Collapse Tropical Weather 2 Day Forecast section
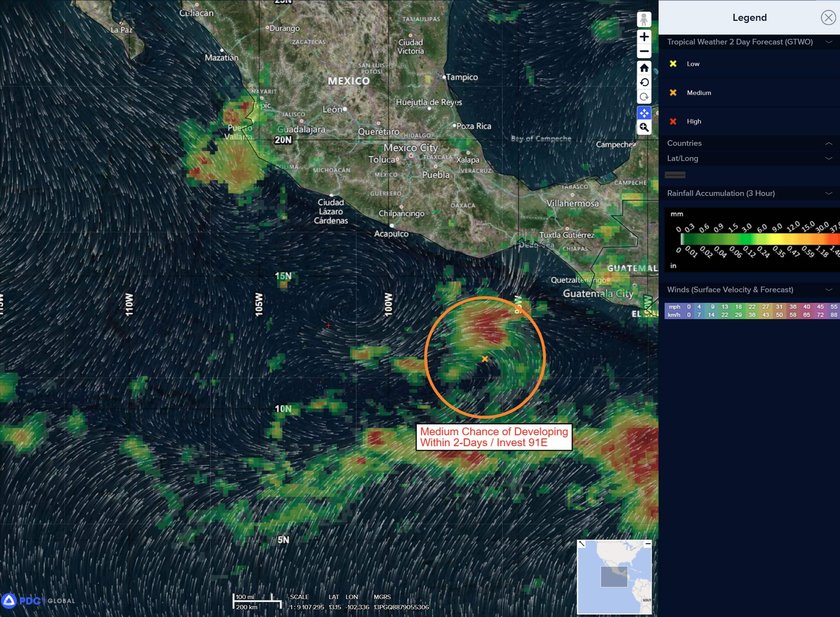 click(x=828, y=42)
